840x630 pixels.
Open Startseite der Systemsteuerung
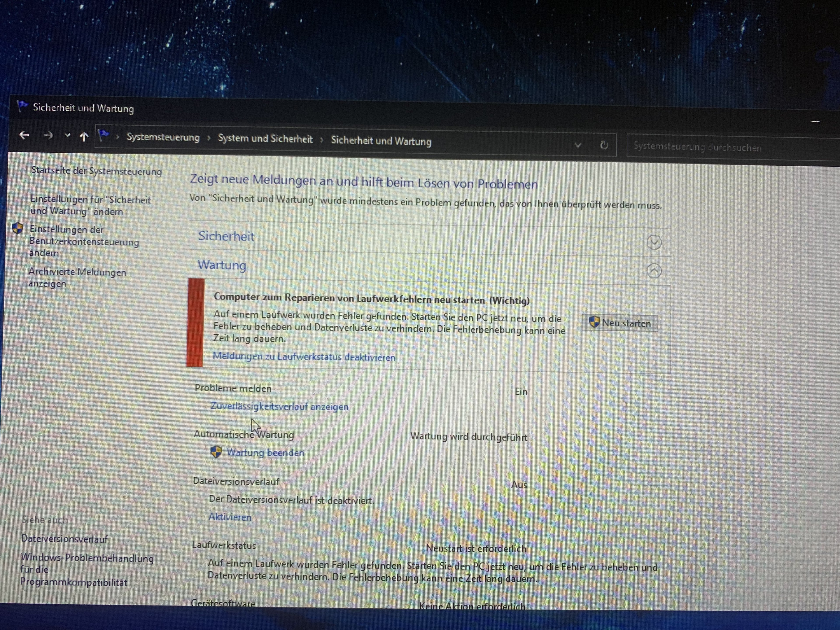click(96, 171)
